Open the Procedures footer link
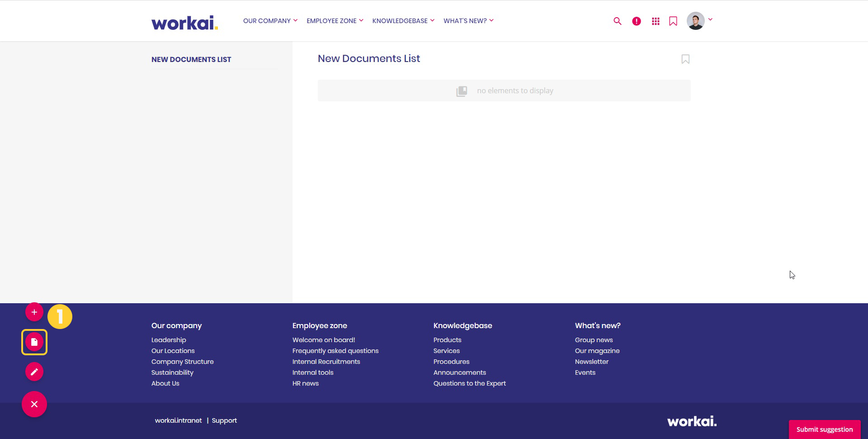The image size is (868, 439). pos(452,362)
